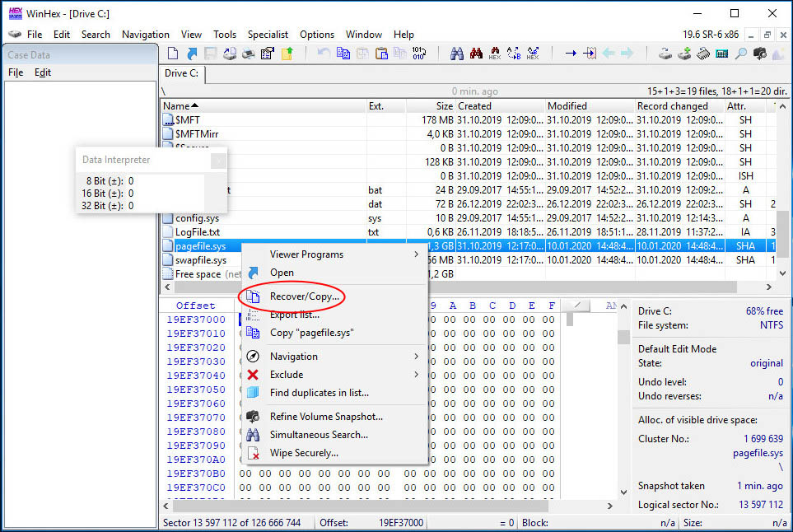Click the Save sectors floppy icon
The width and height of the screenshot is (793, 532).
point(210,53)
